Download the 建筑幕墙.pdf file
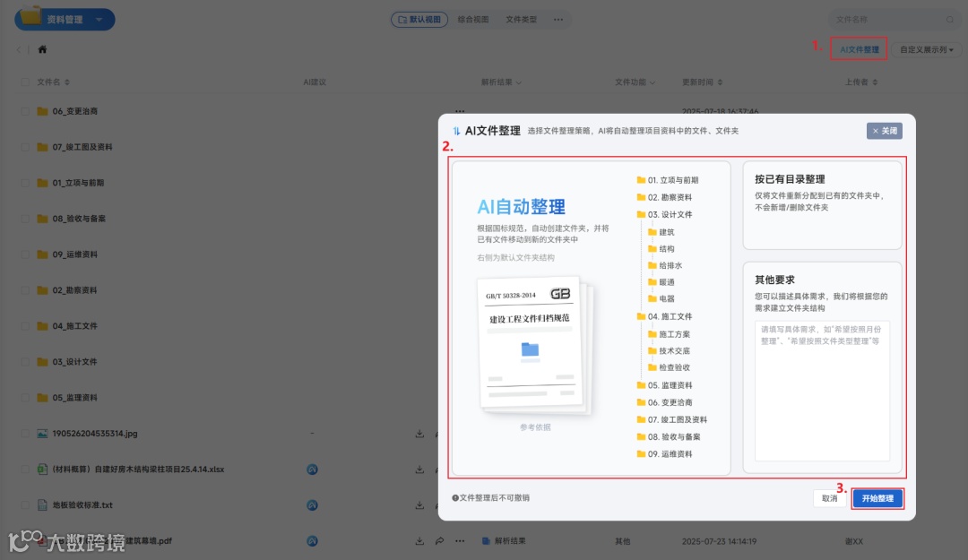The image size is (968, 560). pos(419,541)
